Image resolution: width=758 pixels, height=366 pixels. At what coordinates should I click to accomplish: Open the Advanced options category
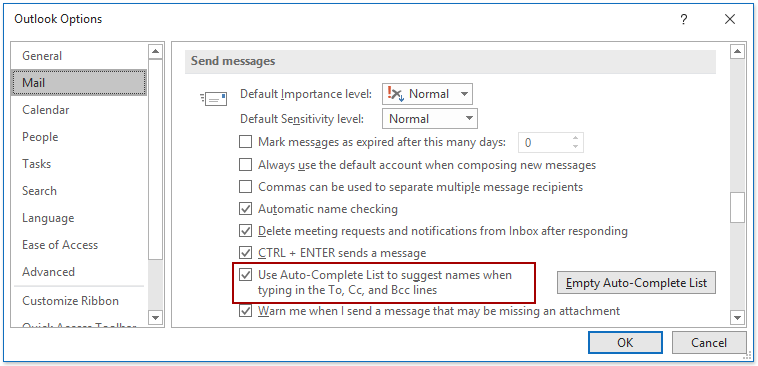coord(48,272)
